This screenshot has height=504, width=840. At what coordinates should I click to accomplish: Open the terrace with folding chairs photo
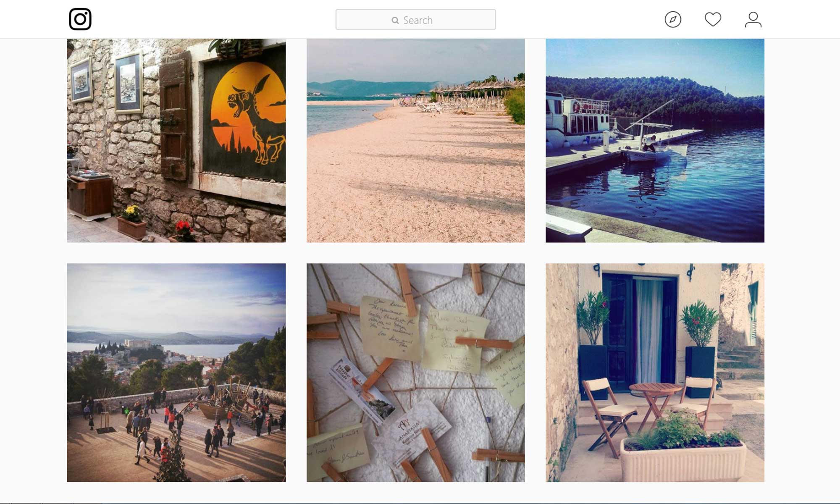[x=655, y=373]
